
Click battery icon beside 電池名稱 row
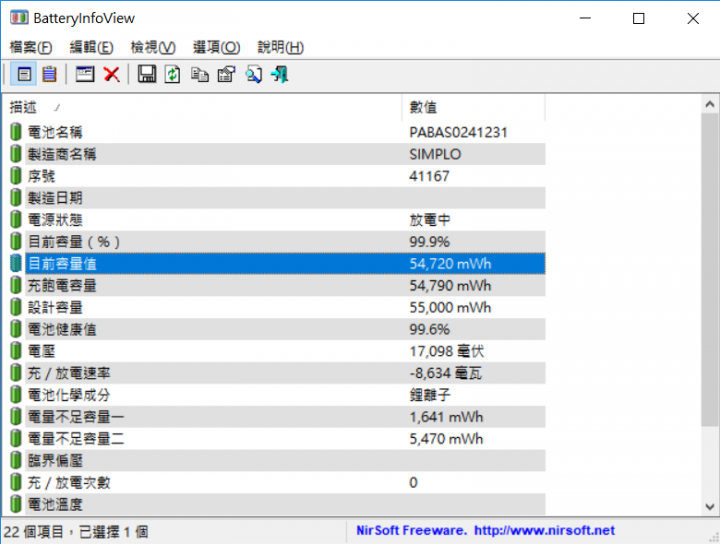click(16, 132)
